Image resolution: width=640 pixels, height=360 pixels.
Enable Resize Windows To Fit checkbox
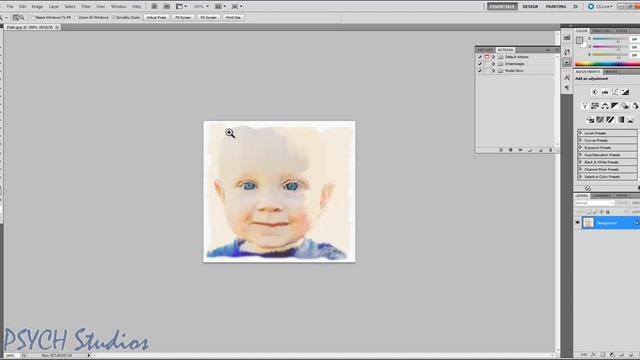[33, 18]
